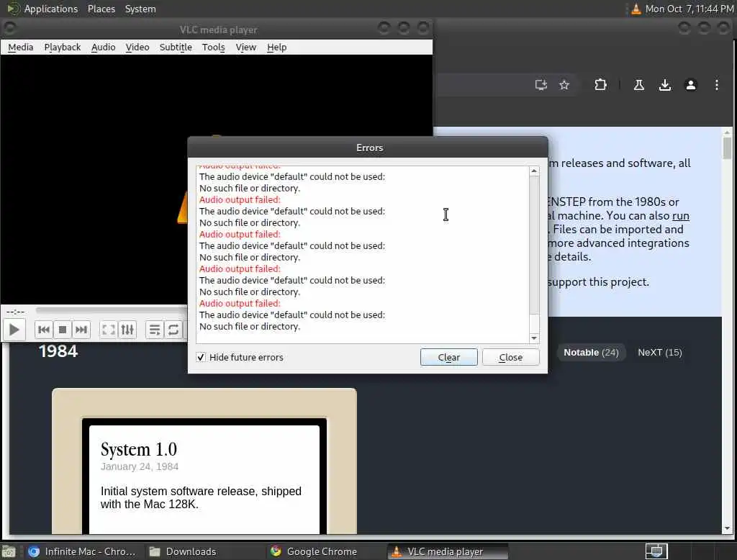Open Chrome extensions puzzle icon
The width and height of the screenshot is (737, 560).
(600, 85)
